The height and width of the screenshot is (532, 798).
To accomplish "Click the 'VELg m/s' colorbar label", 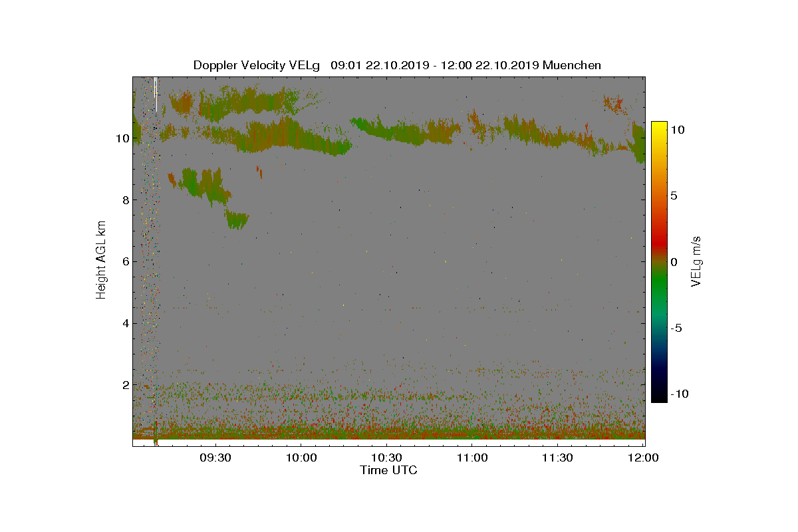I will [x=696, y=261].
